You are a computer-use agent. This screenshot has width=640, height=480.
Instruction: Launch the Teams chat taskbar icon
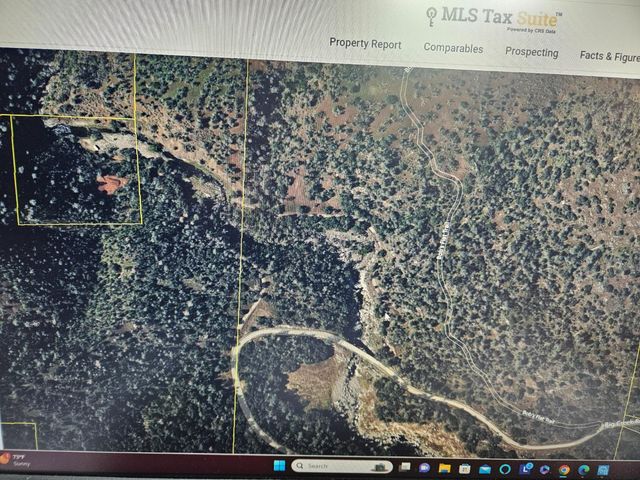[x=424, y=467]
